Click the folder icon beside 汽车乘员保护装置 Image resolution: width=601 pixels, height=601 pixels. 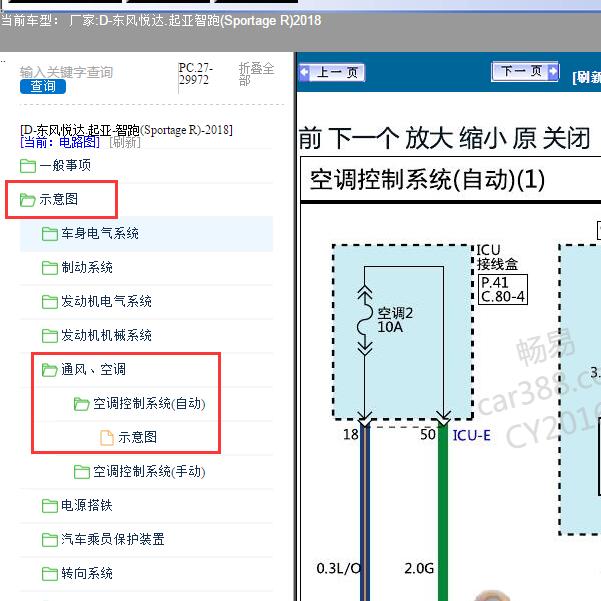pyautogui.click(x=50, y=540)
